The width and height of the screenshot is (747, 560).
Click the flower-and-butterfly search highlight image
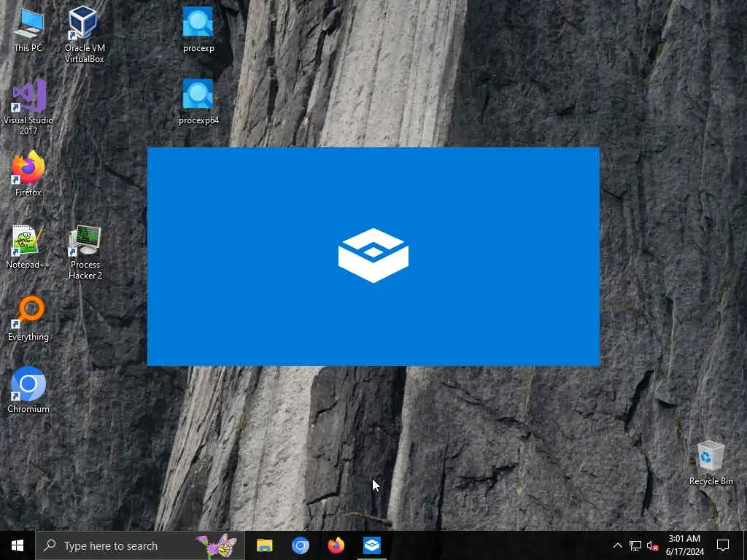click(x=217, y=545)
